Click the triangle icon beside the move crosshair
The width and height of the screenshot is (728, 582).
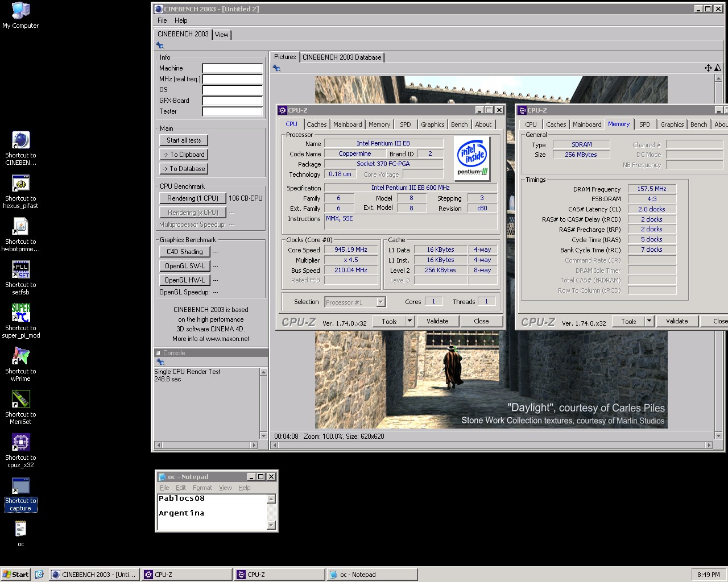click(717, 68)
